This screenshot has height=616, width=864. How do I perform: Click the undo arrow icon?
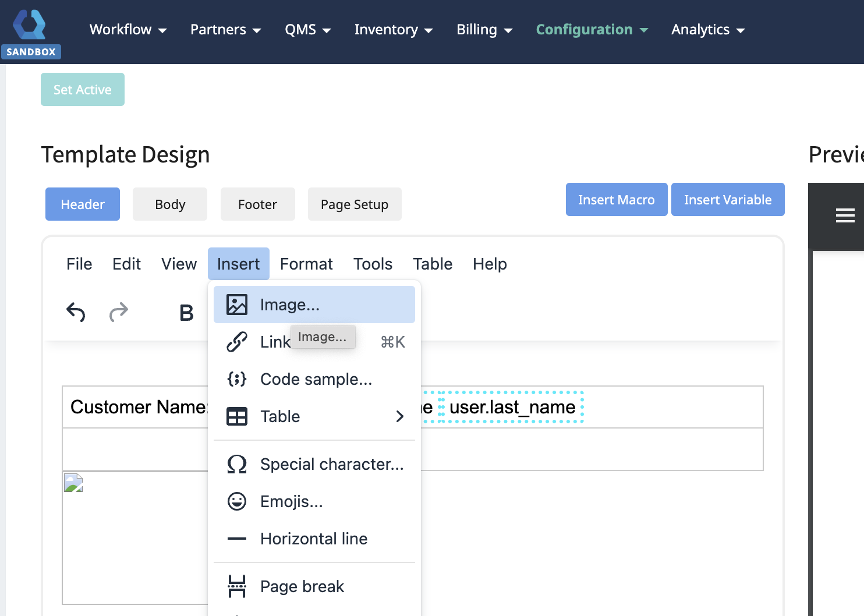pos(76,312)
